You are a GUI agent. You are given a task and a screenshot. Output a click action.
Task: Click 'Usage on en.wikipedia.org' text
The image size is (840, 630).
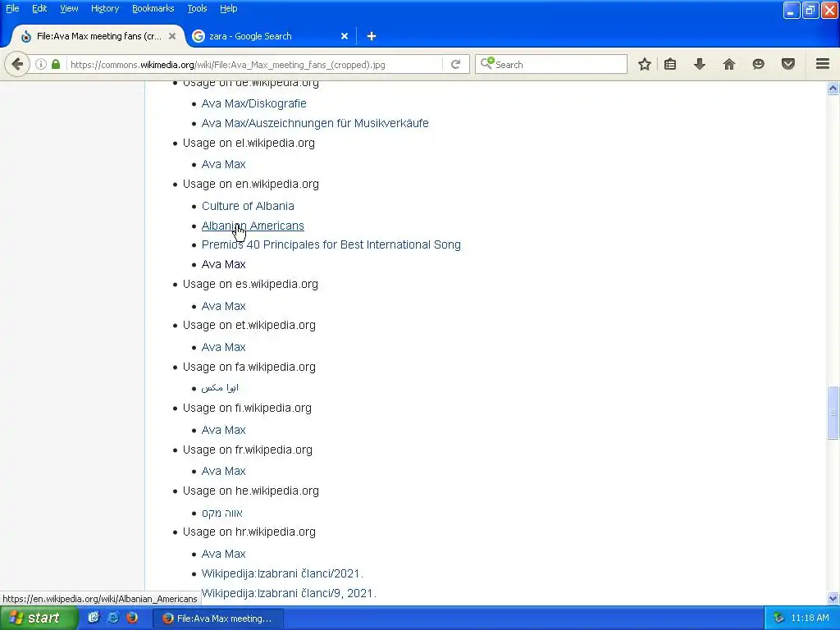251,185
